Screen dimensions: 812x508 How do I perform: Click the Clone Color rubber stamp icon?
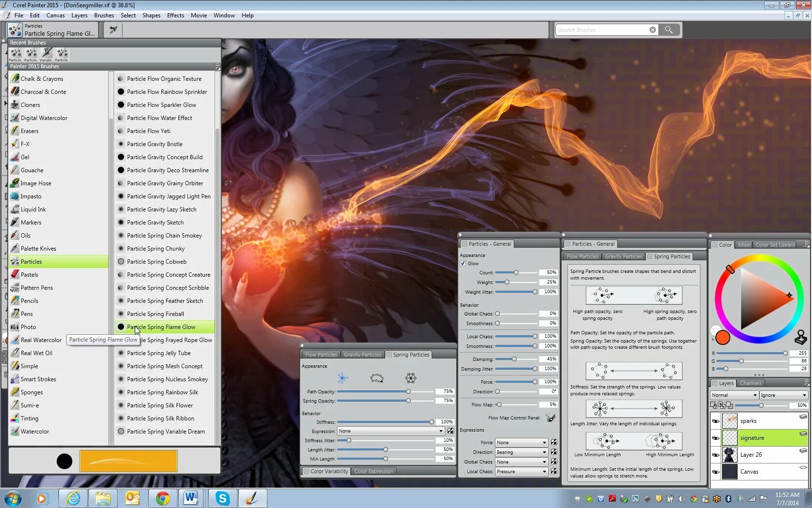coord(801,336)
